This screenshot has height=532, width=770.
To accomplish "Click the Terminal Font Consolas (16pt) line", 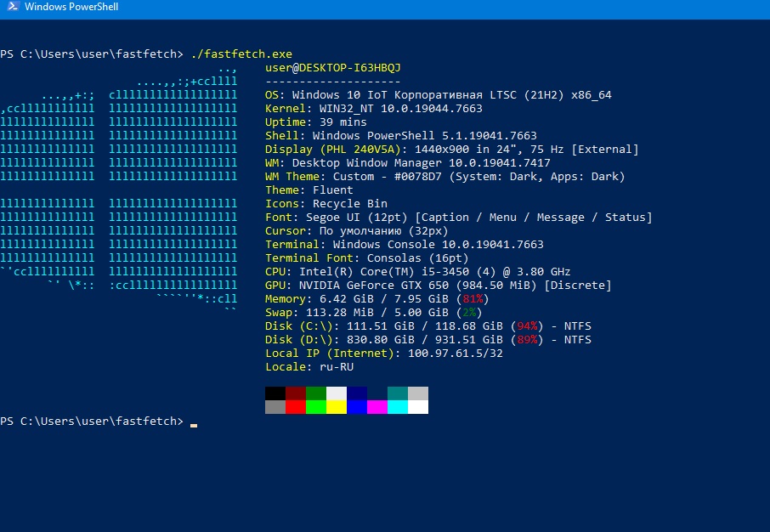I will coord(367,258).
